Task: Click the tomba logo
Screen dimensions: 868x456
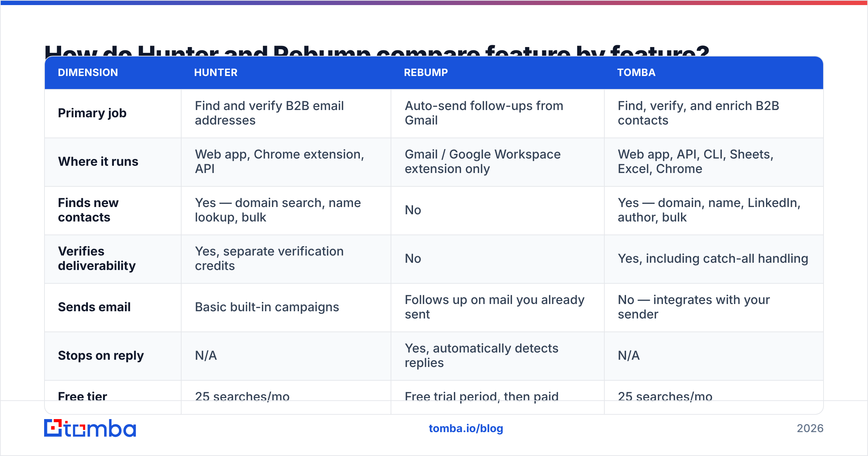Action: pyautogui.click(x=90, y=428)
